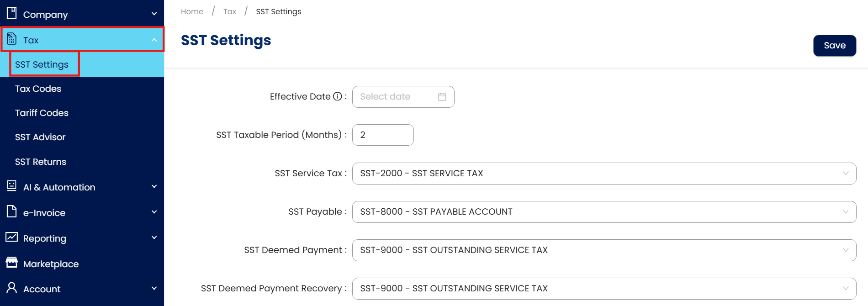This screenshot has height=306, width=868.
Task: Open SST Advisor menu item
Action: pos(40,137)
